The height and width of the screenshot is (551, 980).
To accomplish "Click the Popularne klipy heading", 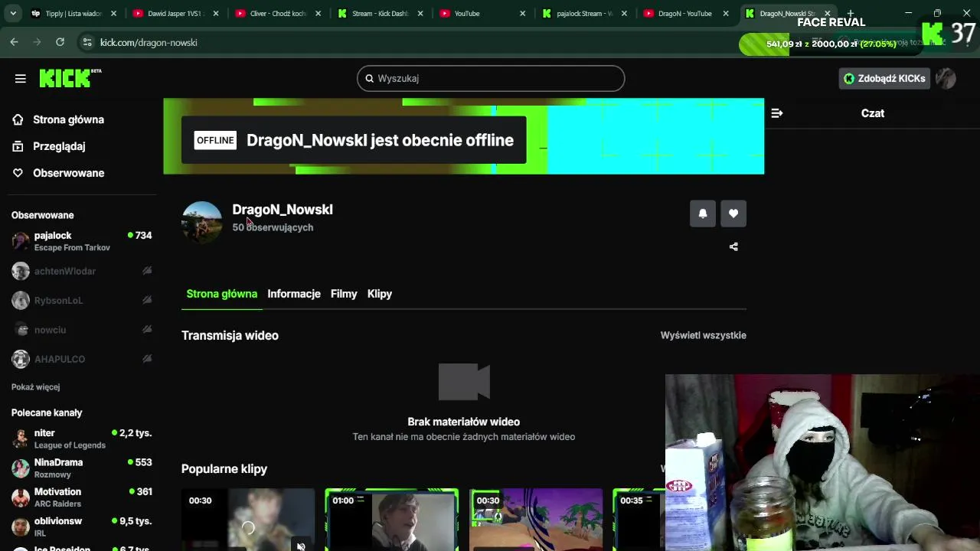I will pyautogui.click(x=224, y=469).
